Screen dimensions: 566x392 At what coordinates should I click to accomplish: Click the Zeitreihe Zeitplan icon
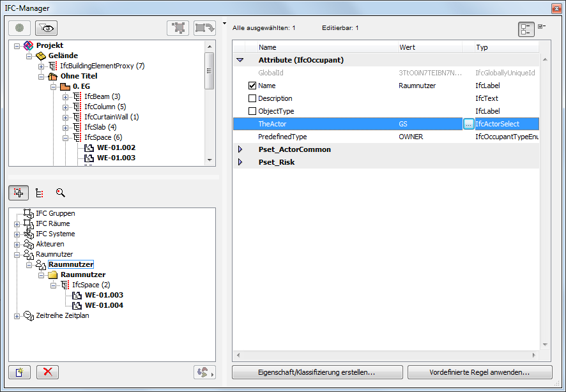(29, 315)
